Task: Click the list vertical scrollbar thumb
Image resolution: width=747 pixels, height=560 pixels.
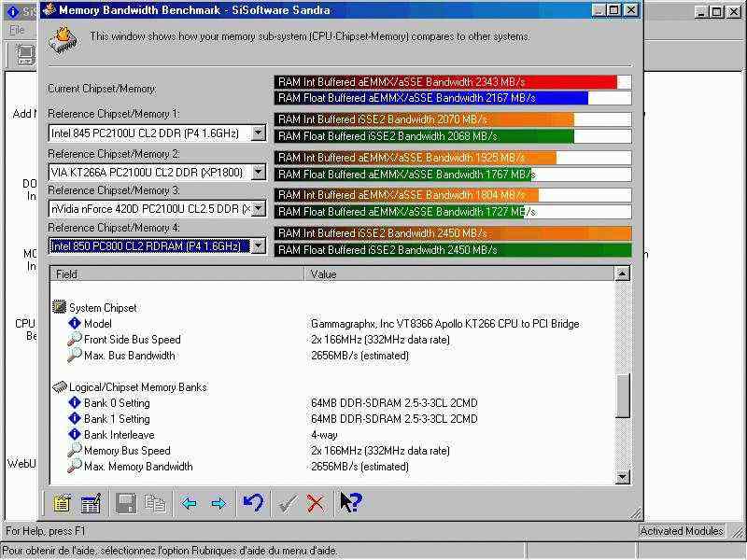Action: tap(623, 396)
